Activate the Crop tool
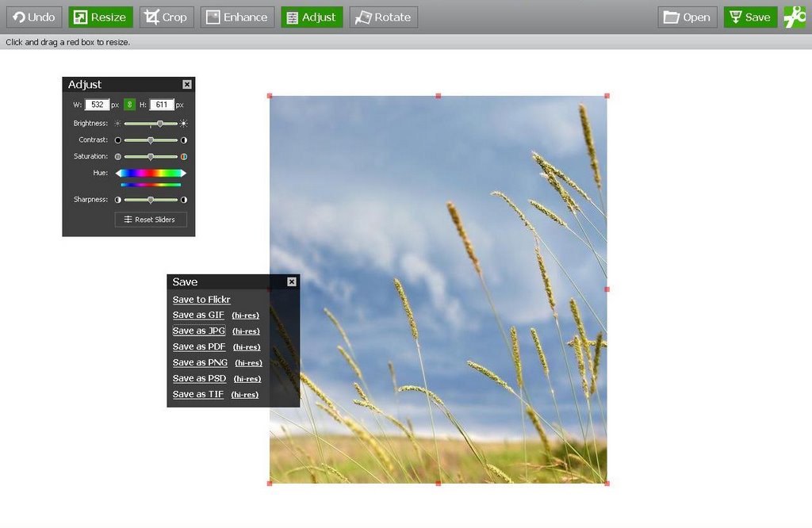The width and height of the screenshot is (812, 528). 167,17
